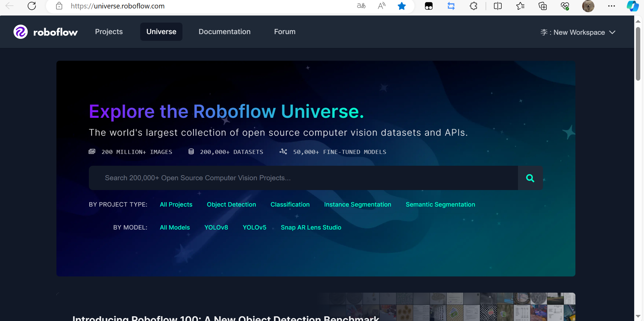
Task: Click the browser address bar URL
Action: 118,6
